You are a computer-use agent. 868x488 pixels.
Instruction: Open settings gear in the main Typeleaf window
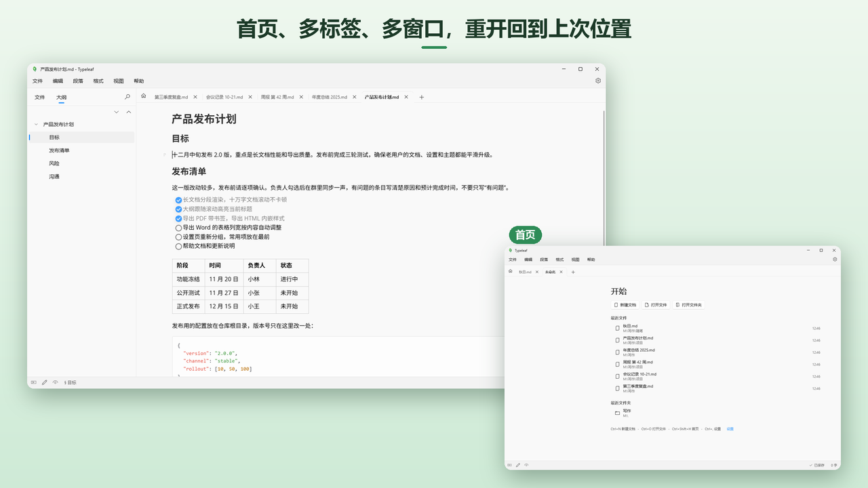tap(598, 81)
